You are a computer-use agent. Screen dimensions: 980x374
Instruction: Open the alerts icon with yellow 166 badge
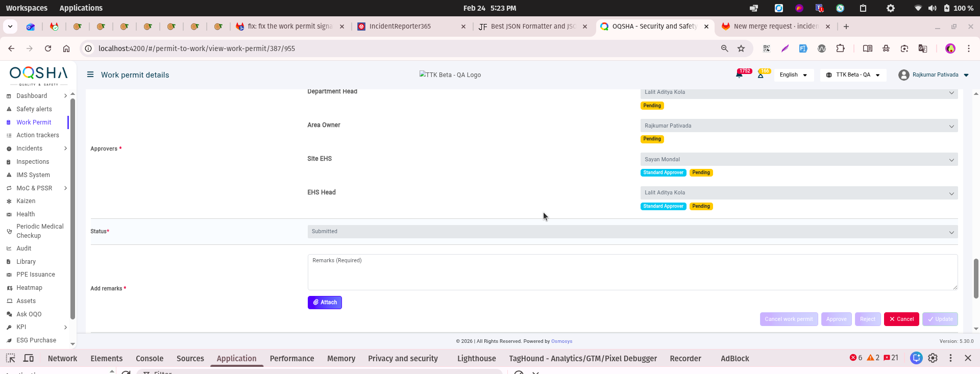(x=761, y=75)
